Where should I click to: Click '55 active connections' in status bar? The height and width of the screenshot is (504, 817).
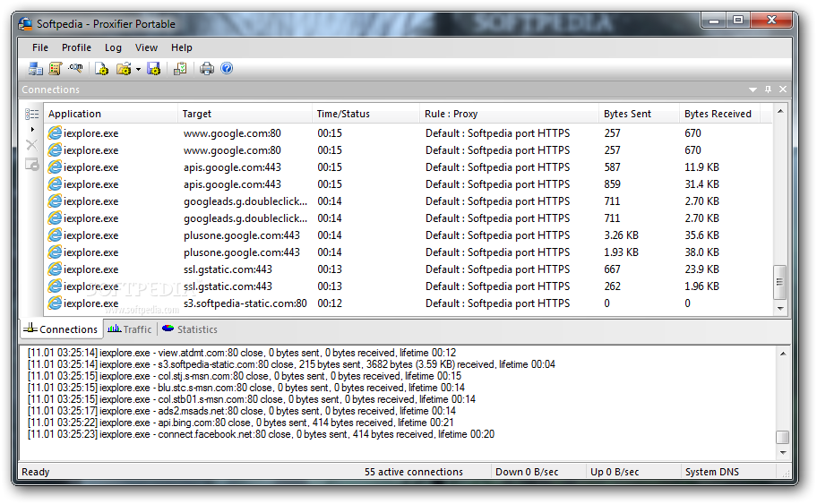click(413, 472)
